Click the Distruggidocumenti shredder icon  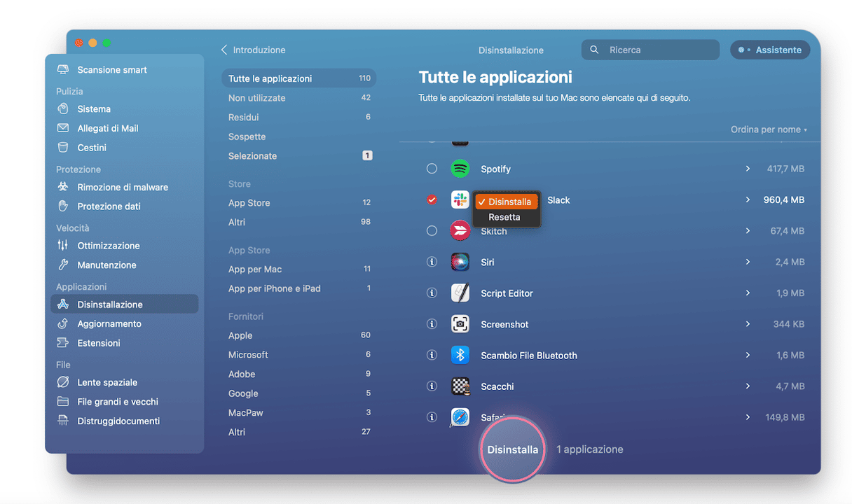(x=63, y=421)
